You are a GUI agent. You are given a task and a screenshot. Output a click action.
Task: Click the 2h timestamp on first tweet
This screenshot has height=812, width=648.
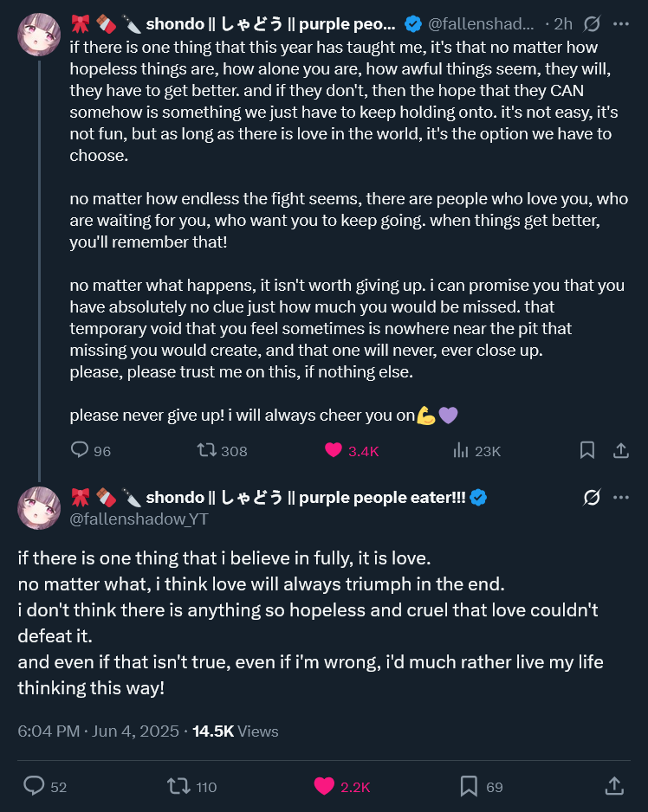pyautogui.click(x=563, y=24)
